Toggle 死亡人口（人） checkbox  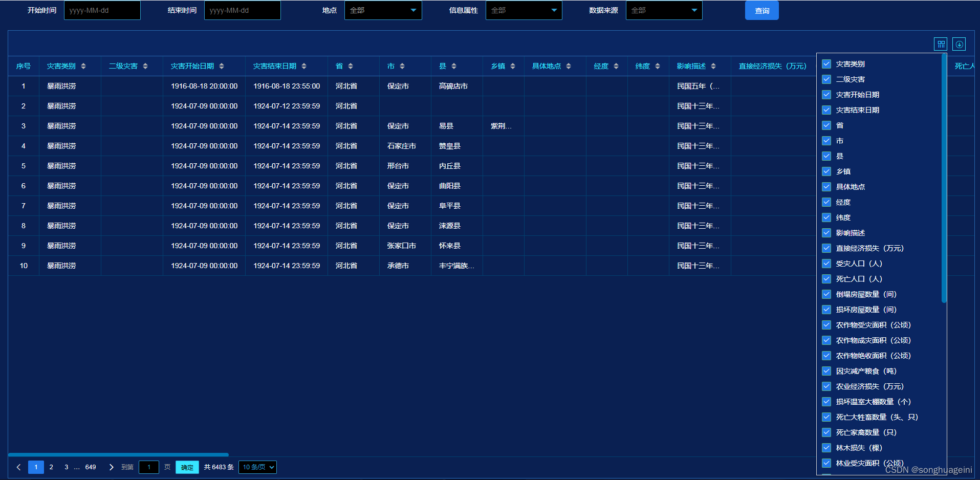click(826, 279)
